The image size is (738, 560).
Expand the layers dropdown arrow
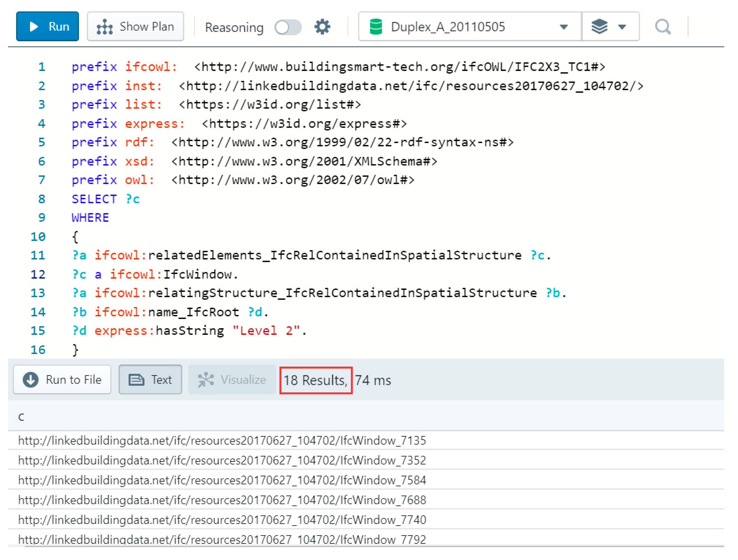point(622,27)
